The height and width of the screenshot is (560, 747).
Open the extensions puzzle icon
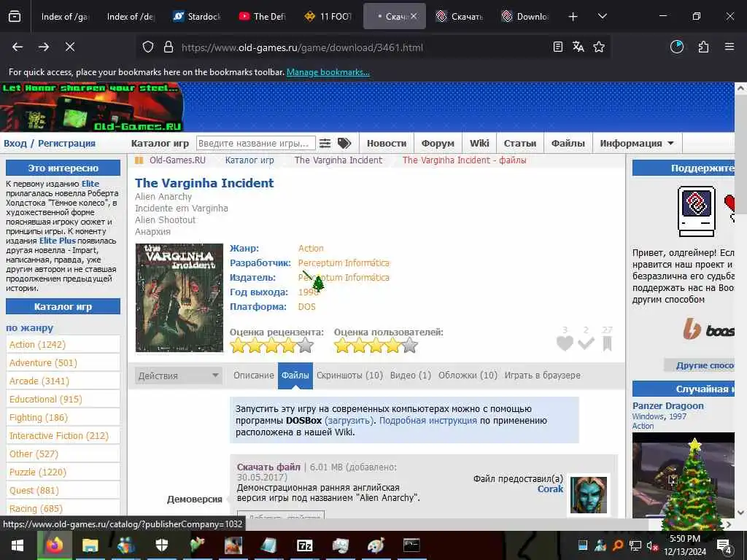703,47
